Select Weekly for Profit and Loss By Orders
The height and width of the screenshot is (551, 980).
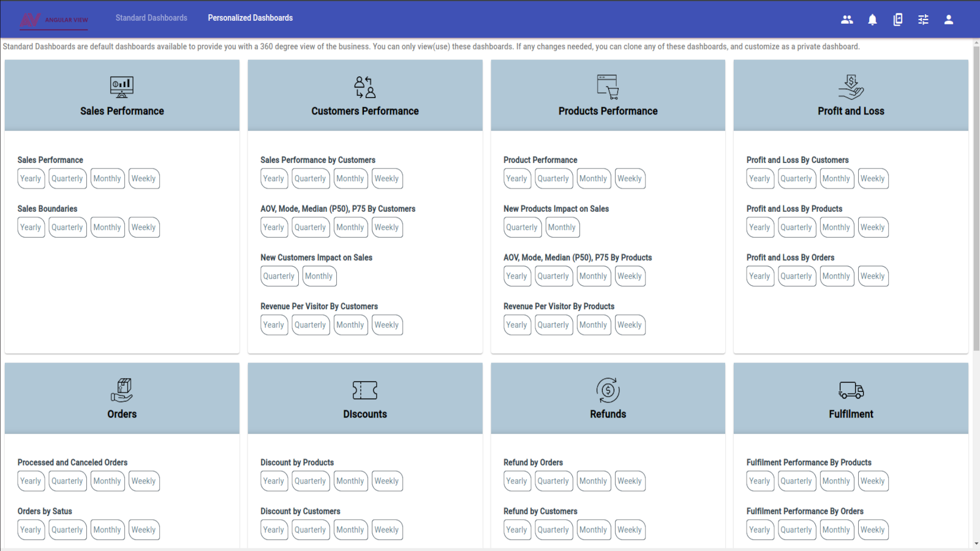click(872, 276)
